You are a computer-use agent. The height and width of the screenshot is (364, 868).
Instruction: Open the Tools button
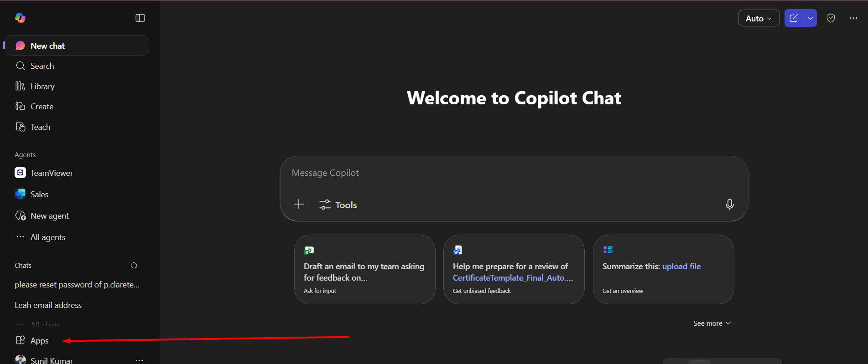tap(338, 205)
